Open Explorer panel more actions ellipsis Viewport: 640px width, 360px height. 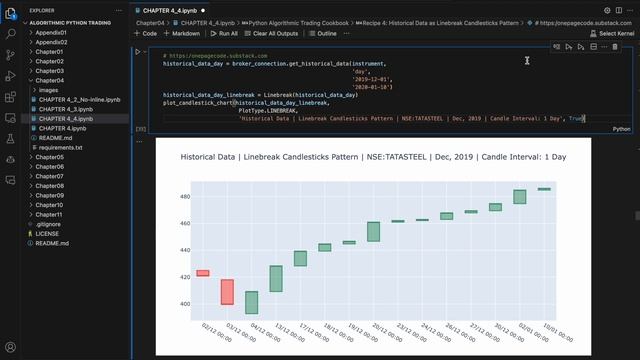click(x=119, y=11)
